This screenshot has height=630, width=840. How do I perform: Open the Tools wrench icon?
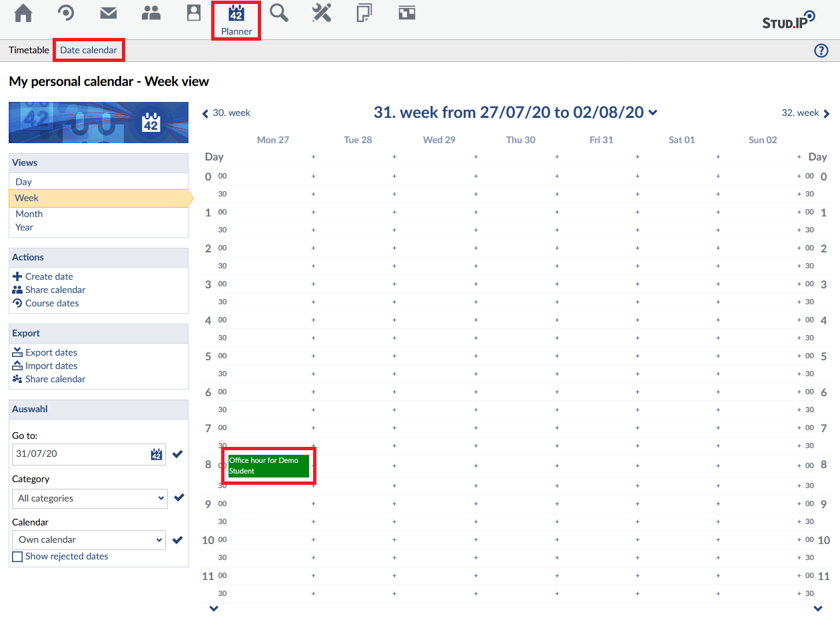tap(322, 13)
